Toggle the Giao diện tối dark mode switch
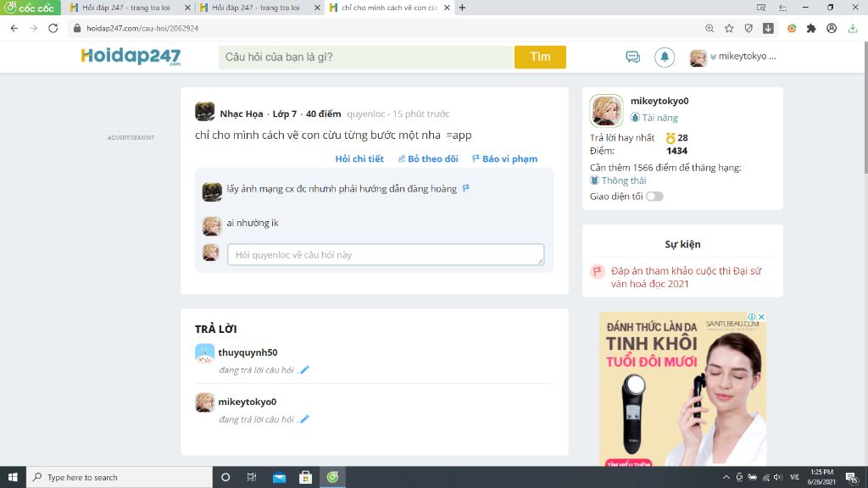The image size is (868, 488). coord(654,197)
